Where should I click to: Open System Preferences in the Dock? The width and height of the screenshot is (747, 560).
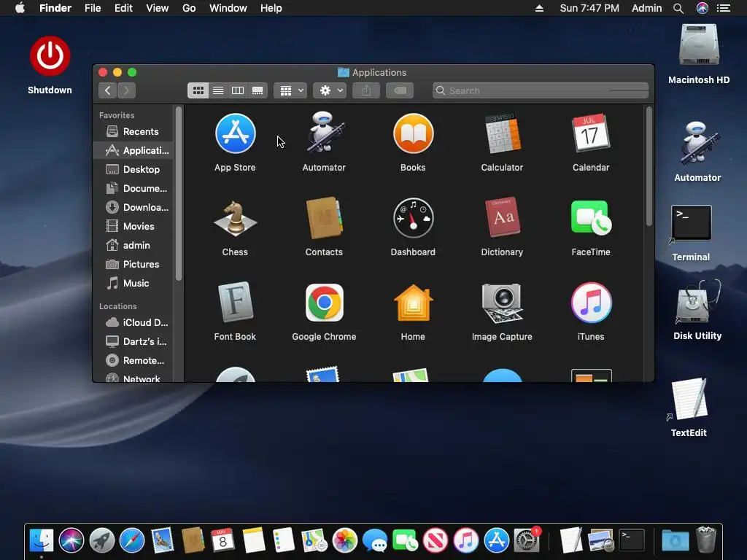click(527, 540)
